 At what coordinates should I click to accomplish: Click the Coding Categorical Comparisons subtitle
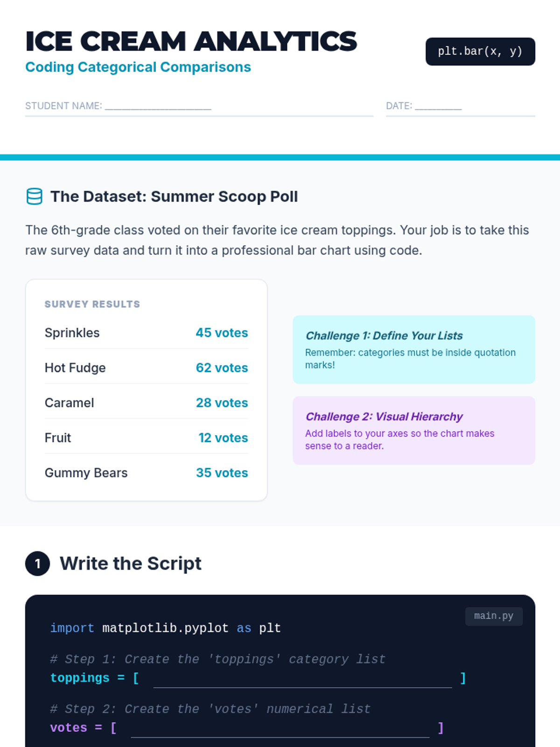[138, 67]
